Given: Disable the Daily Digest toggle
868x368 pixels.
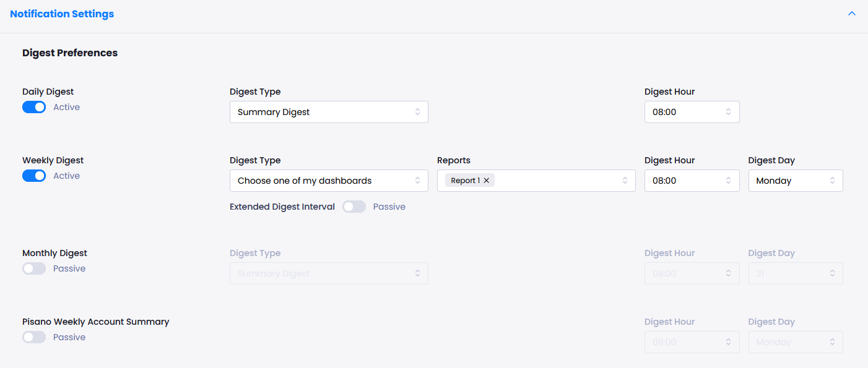Looking at the screenshot, I should coord(34,107).
